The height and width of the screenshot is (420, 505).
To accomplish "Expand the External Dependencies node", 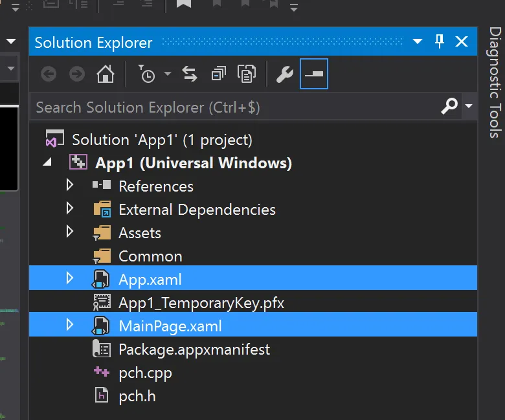I will click(69, 208).
